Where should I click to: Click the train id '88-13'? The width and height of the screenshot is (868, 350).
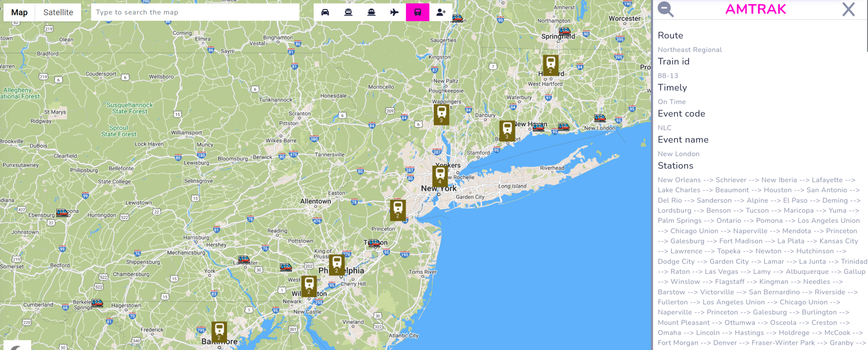668,76
